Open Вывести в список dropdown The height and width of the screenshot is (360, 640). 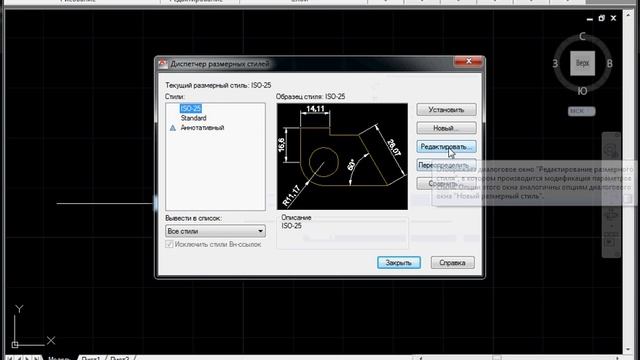tap(215, 231)
